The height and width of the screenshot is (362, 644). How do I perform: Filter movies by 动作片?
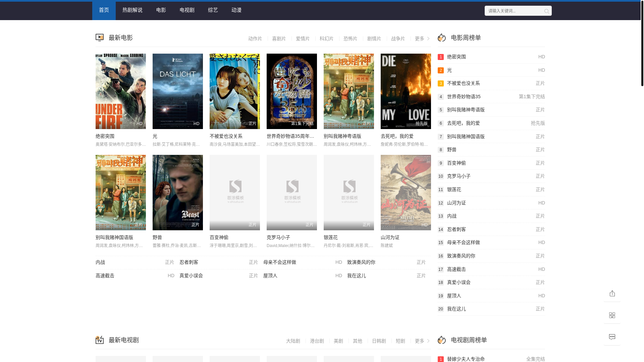(x=255, y=39)
